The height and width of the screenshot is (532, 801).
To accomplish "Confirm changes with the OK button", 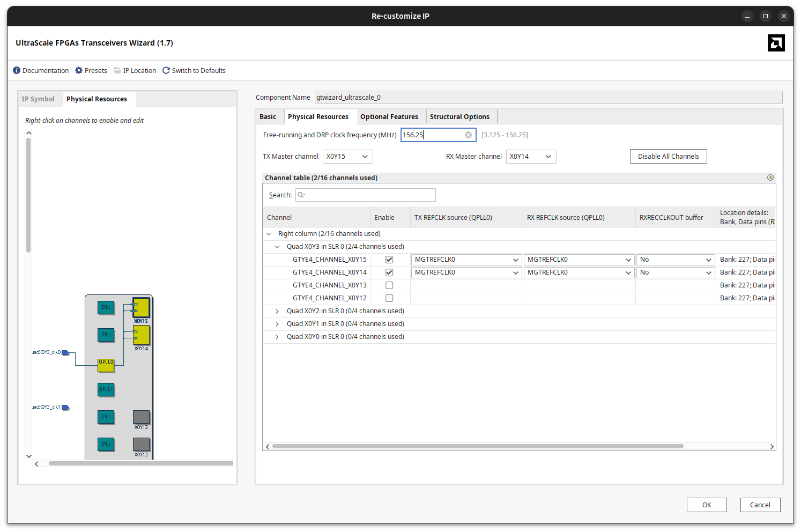I will 707,505.
